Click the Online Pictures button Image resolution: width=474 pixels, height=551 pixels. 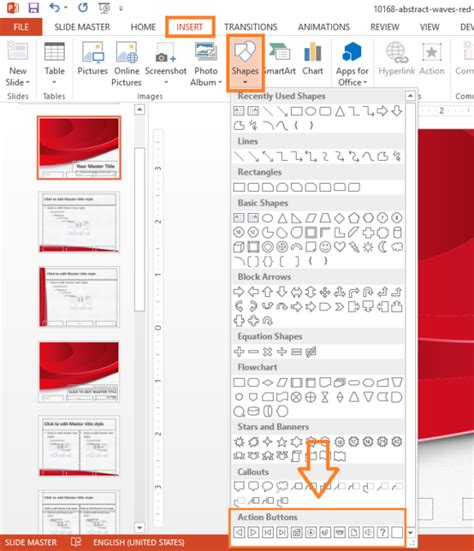126,64
